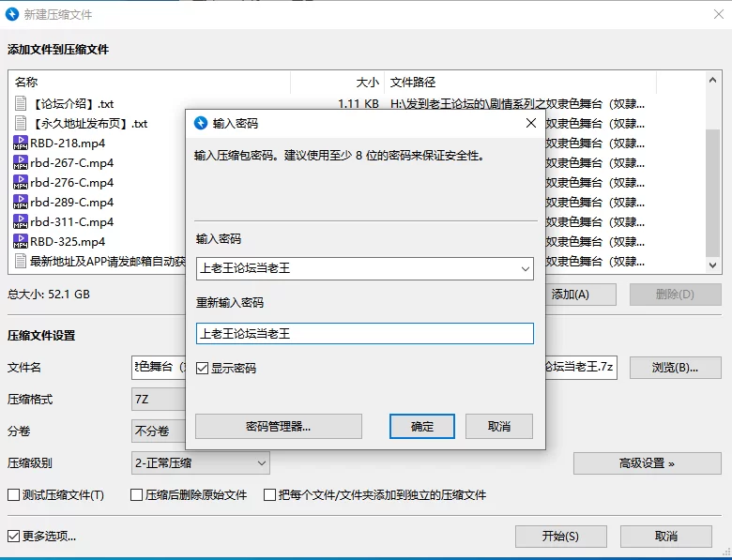Select the 【论坛介绍】.txt file icon
Screen dimensions: 732x560
[21, 103]
